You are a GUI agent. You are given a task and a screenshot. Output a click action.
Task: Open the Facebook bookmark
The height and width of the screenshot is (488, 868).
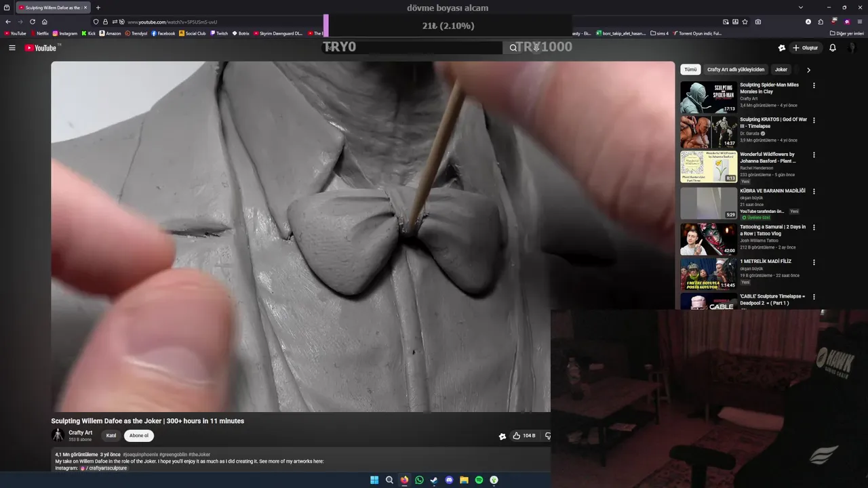pyautogui.click(x=163, y=33)
